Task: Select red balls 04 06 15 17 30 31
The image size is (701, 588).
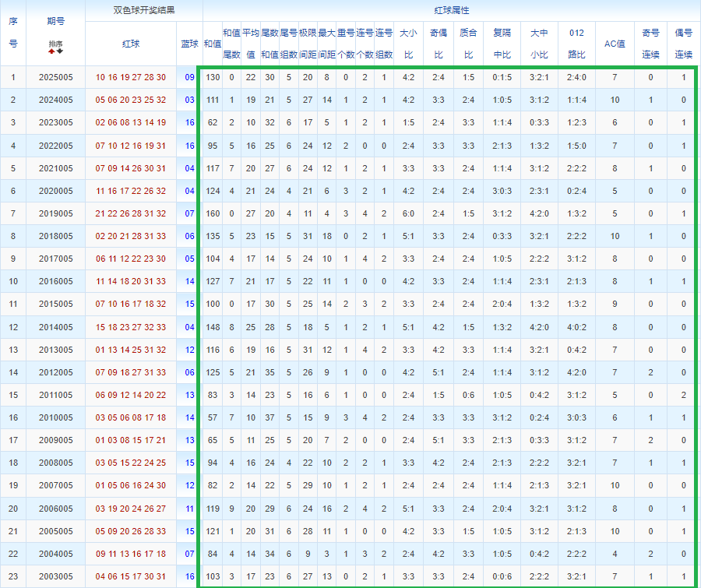Action: (131, 576)
